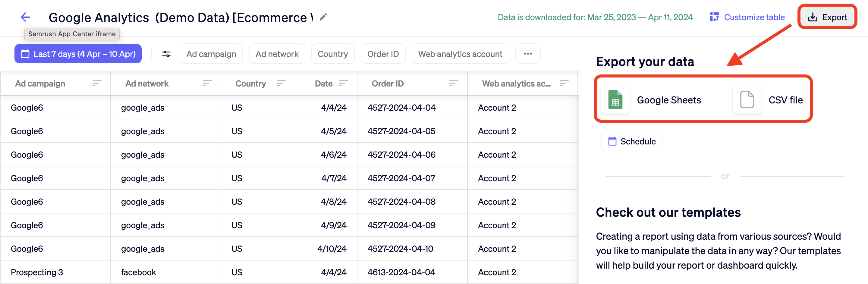Click the calendar icon on Schedule button

pos(612,141)
